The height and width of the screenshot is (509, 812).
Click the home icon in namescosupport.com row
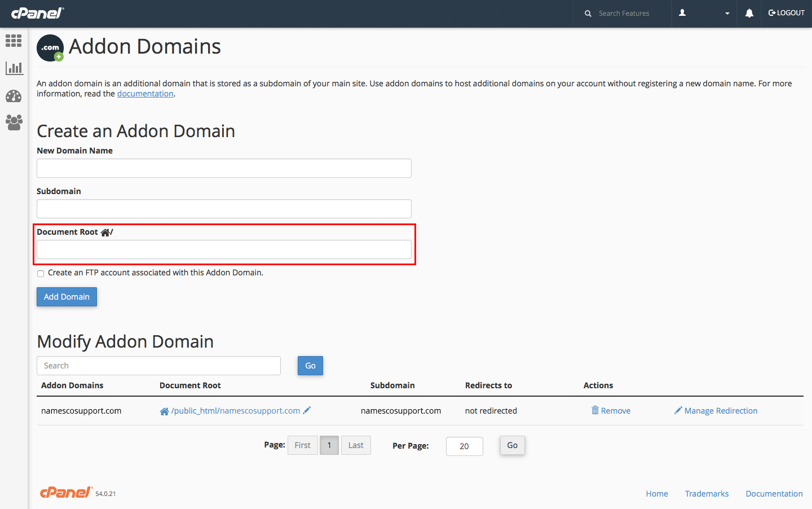[x=164, y=411]
